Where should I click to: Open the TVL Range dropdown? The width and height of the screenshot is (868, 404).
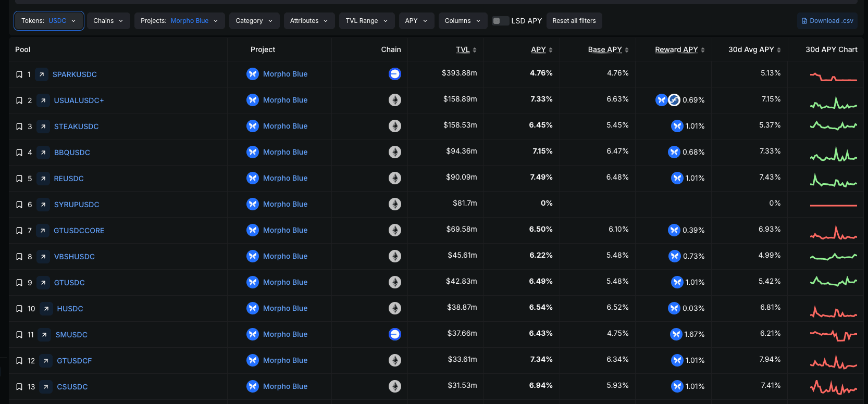[x=366, y=21]
